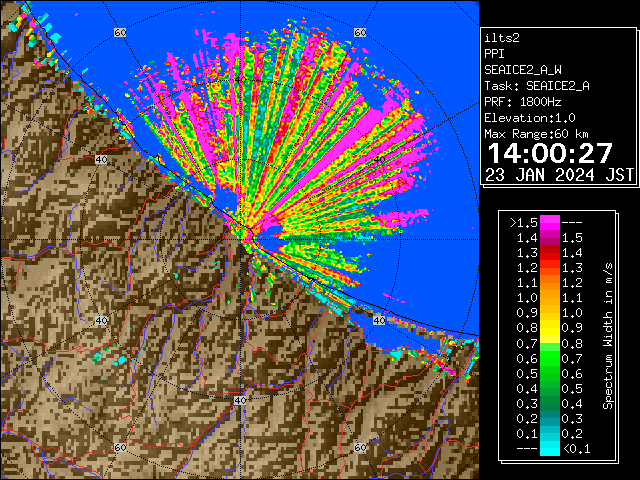640x480 pixels.
Task: Select the "1.5" label in legend's right column
Action: pos(572,238)
